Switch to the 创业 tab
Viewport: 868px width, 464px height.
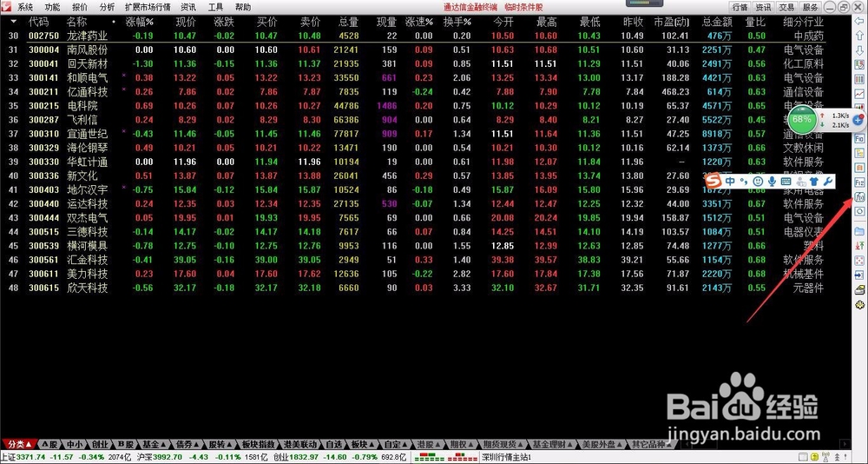click(x=100, y=445)
